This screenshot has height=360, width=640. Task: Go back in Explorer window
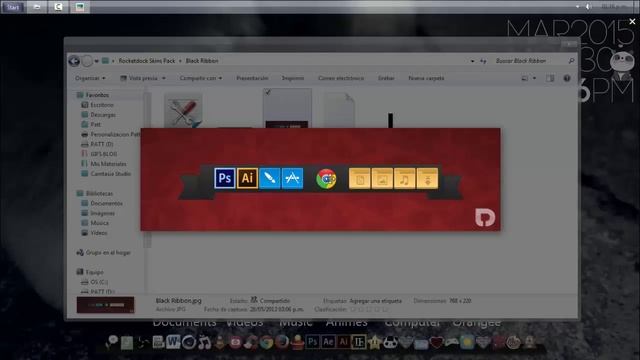(x=74, y=61)
